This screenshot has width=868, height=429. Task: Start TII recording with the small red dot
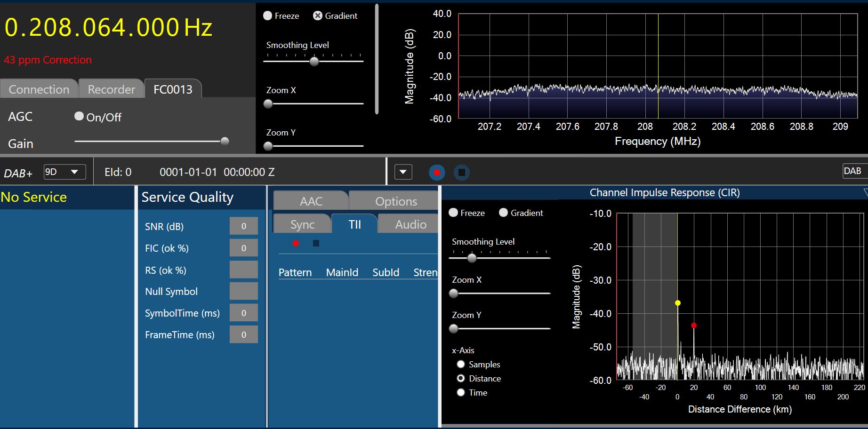point(296,243)
